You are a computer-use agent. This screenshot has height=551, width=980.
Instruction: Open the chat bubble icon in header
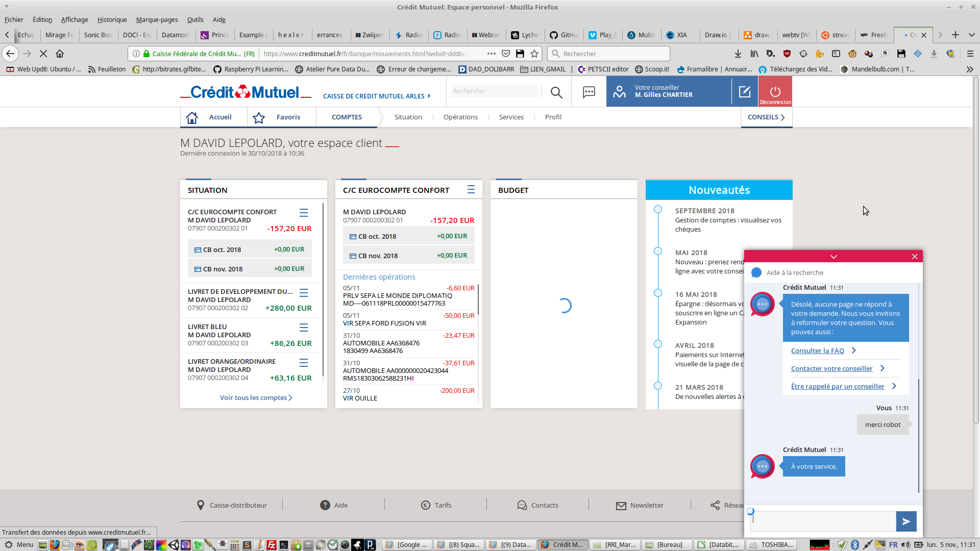tap(589, 92)
